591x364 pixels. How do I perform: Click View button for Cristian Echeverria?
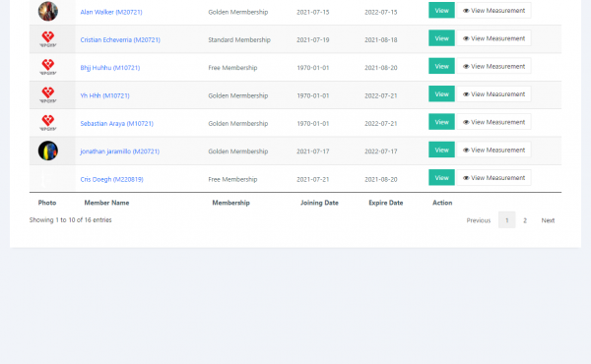point(441,38)
